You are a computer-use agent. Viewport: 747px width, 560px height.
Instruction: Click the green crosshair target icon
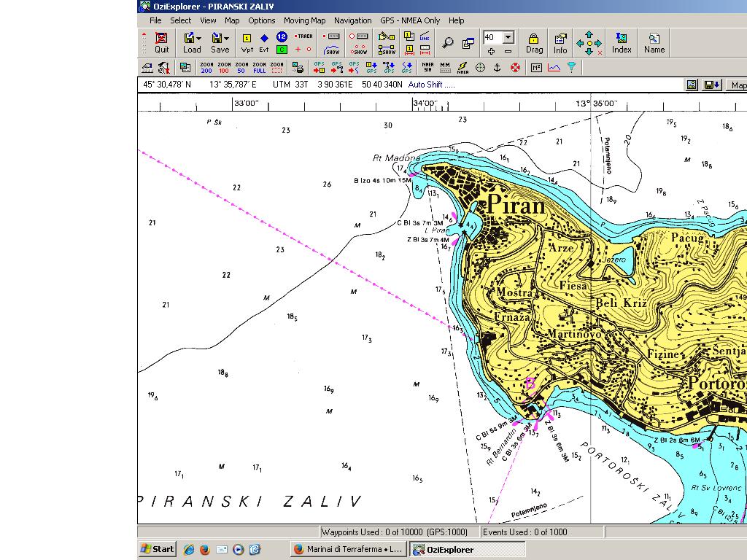(x=480, y=68)
